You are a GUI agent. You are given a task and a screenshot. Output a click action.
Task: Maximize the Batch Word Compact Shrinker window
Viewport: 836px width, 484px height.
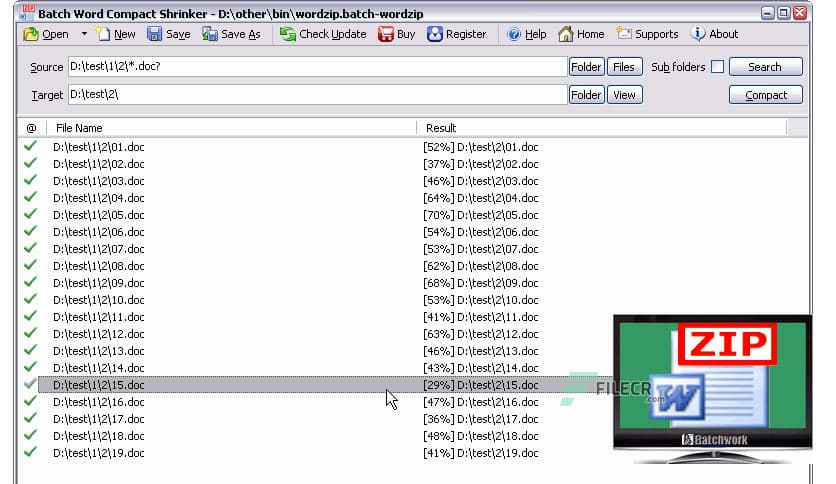783,13
